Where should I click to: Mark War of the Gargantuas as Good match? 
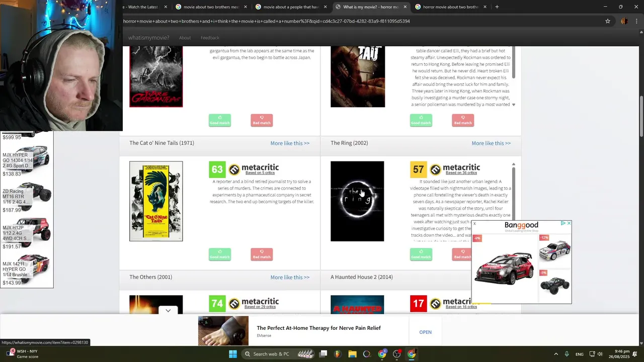coord(220,121)
